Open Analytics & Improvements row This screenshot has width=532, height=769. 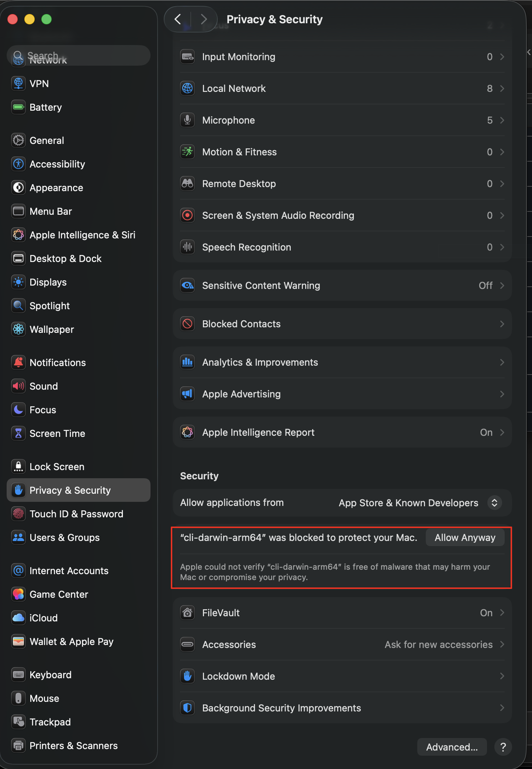coord(342,362)
